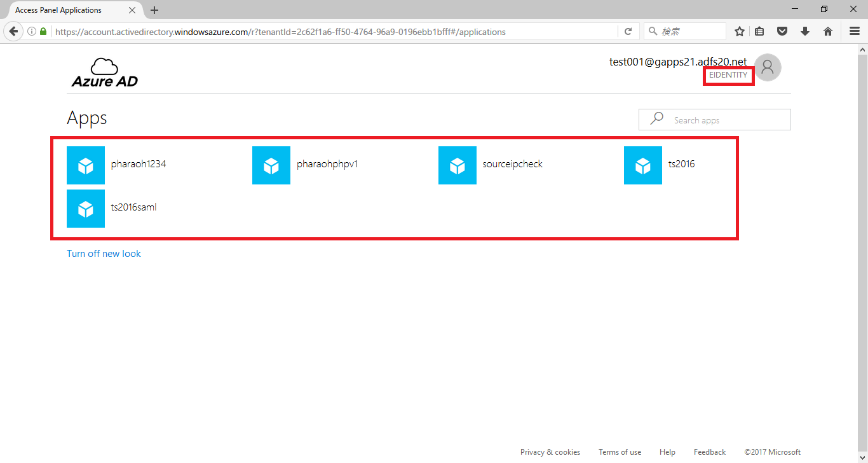This screenshot has width=868, height=463.
Task: Open the pharaoh1234 app tile icon
Action: point(86,165)
